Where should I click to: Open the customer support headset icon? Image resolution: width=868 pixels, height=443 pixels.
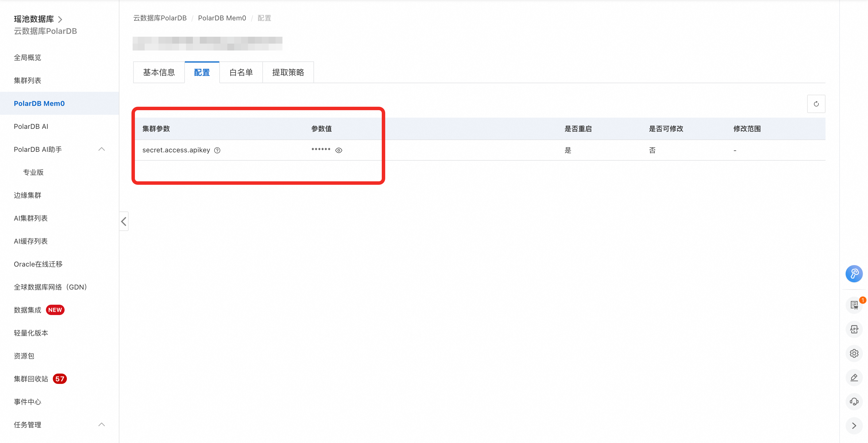(854, 402)
